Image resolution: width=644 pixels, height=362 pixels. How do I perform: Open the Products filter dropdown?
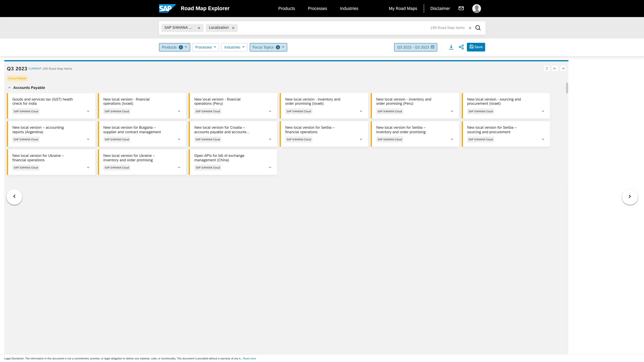click(x=174, y=47)
